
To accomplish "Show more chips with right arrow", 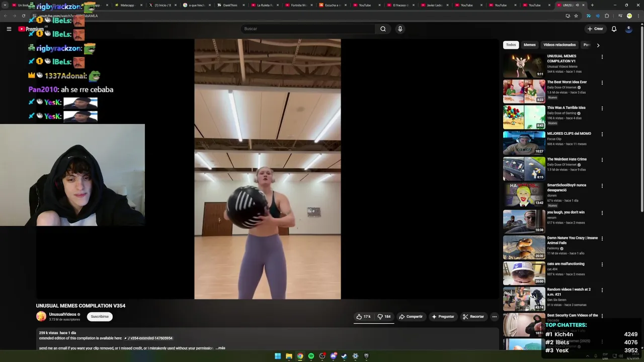I will pos(598,45).
